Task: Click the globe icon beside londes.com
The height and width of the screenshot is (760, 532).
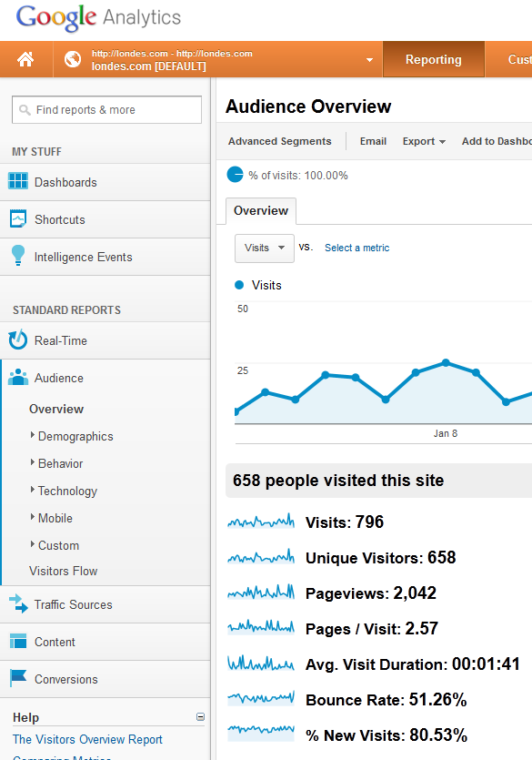Action: 73,60
